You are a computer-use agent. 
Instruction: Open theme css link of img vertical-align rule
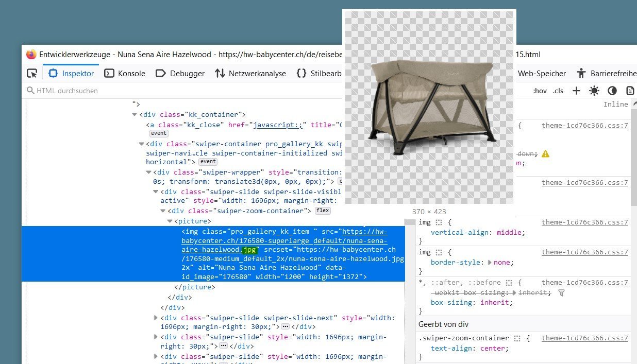(585, 222)
